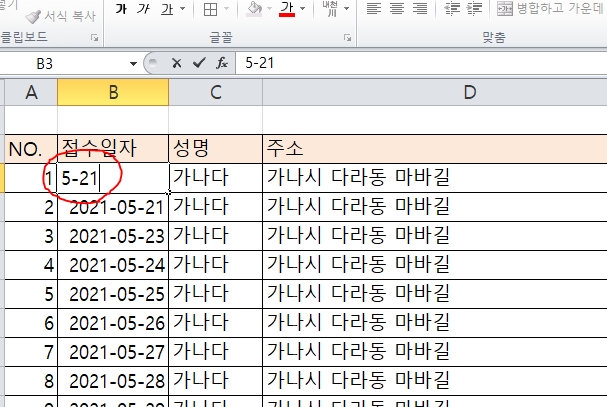Open fill color dropdown arrow
607x407 pixels.
pos(269,9)
